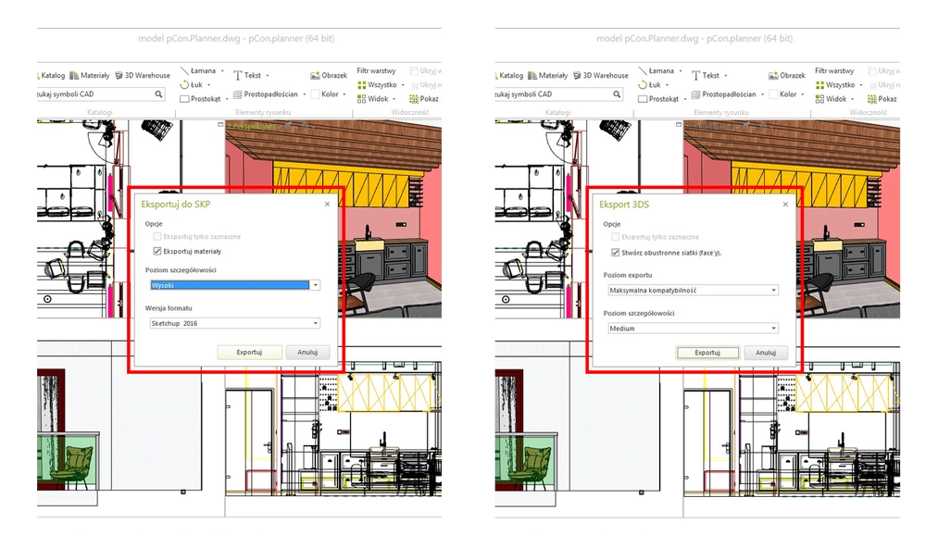Click the Pokaż icon in the left window
The height and width of the screenshot is (560, 938).
[411, 98]
